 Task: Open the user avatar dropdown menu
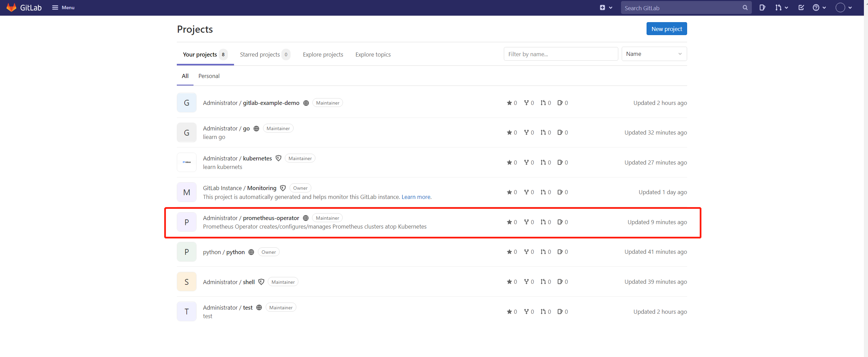click(844, 7)
